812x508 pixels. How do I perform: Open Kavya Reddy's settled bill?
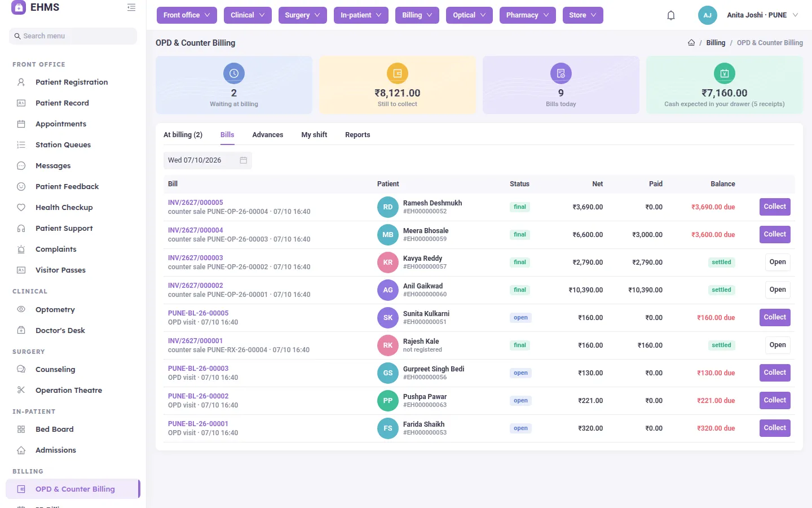click(x=778, y=262)
